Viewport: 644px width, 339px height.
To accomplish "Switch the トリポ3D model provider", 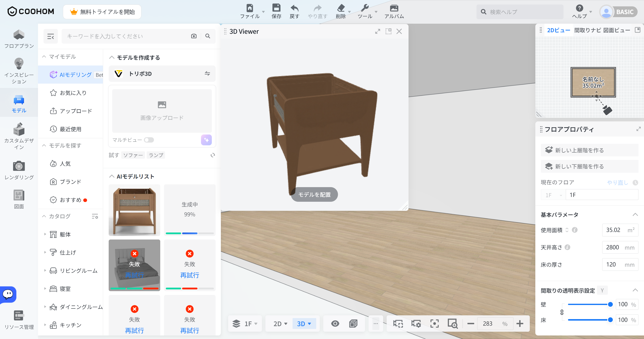I will click(207, 74).
